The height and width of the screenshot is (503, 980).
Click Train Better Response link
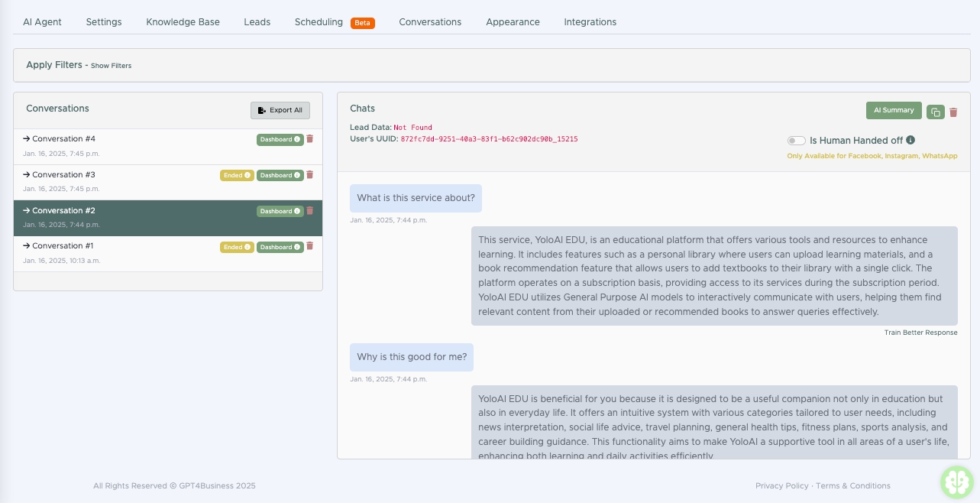pos(920,333)
